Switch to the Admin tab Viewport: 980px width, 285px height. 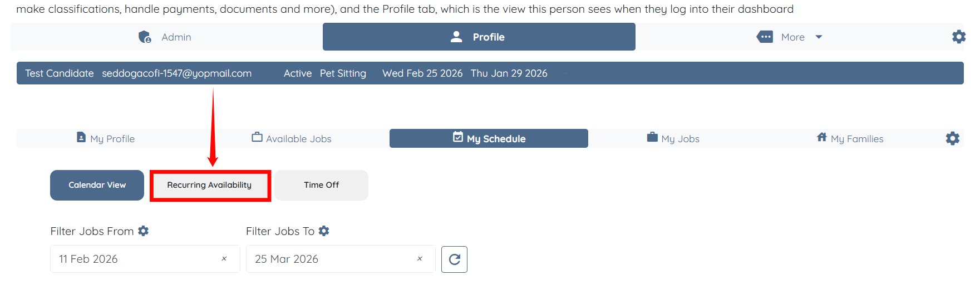[x=166, y=37]
